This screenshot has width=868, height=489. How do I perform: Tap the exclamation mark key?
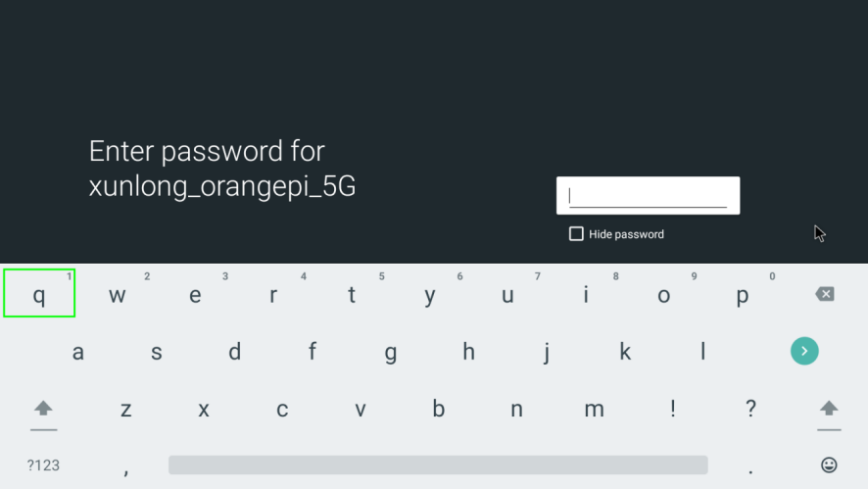point(673,409)
